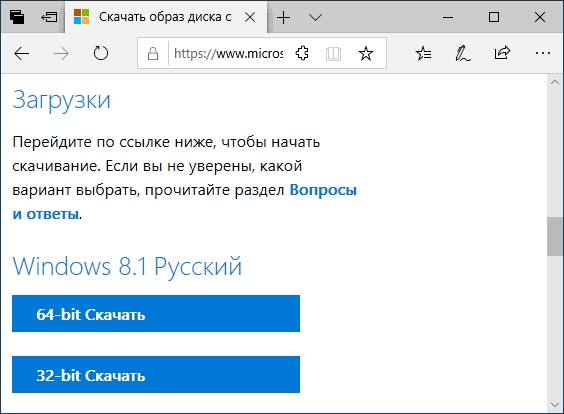Click the Windows 8.1 Русский heading
This screenshot has width=564, height=414.
tap(127, 267)
